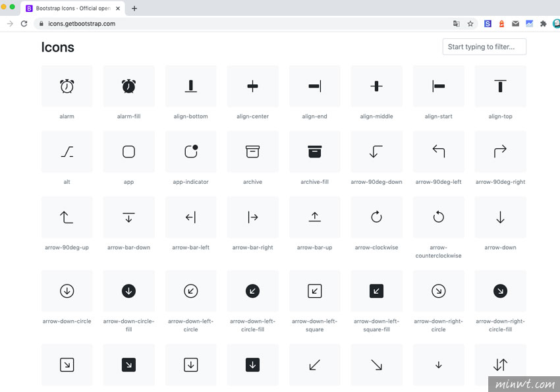Click the arrow-counterclockwise label text

pyautogui.click(x=439, y=251)
